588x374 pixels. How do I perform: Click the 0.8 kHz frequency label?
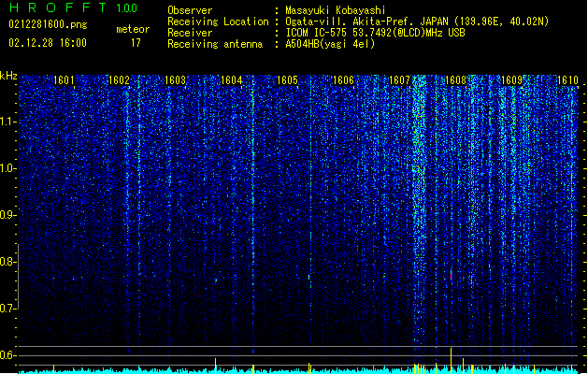click(8, 262)
